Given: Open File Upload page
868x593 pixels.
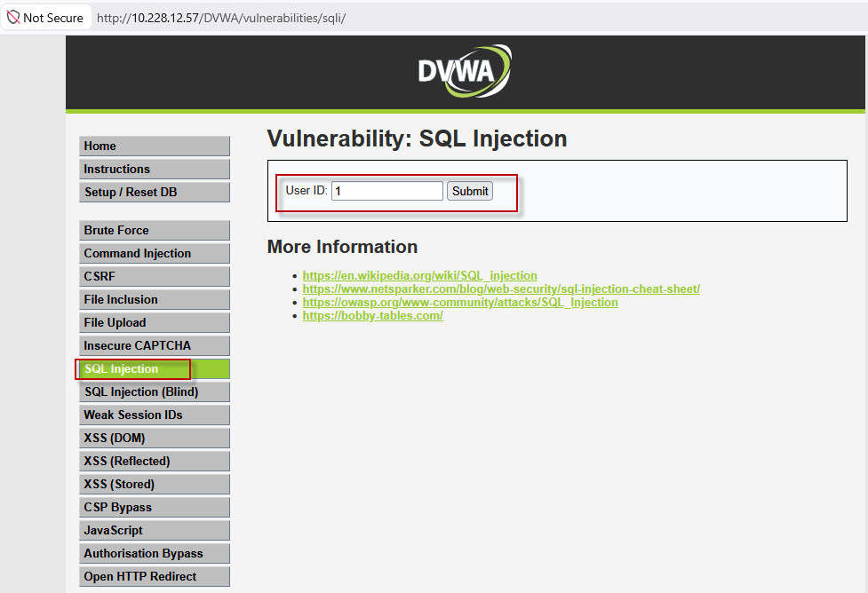Looking at the screenshot, I should coord(155,322).
